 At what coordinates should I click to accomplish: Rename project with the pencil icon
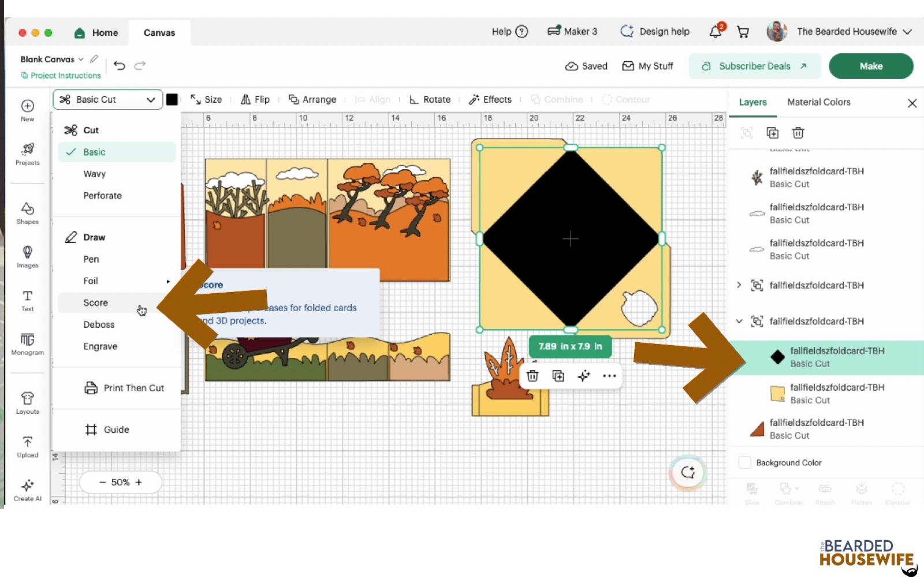click(94, 59)
